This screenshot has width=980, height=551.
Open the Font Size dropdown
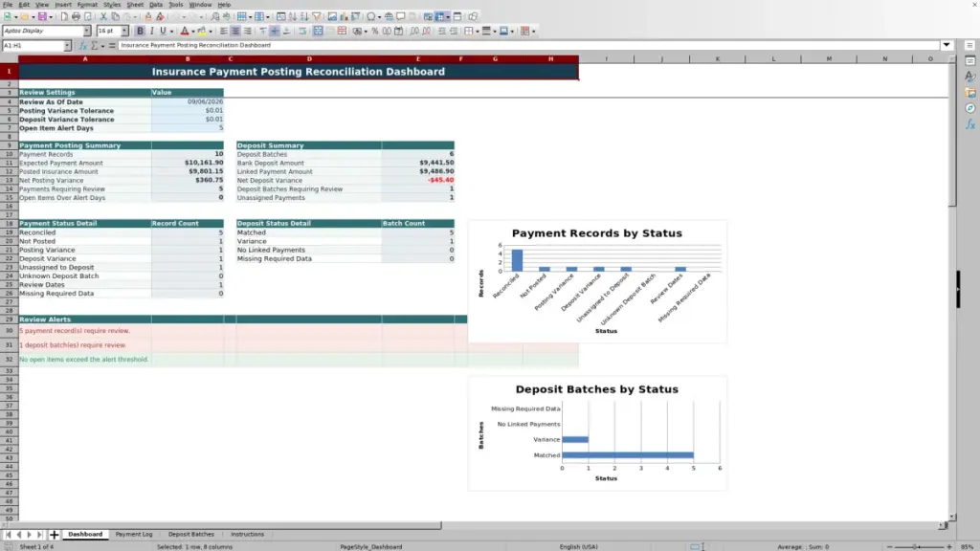[x=124, y=31]
